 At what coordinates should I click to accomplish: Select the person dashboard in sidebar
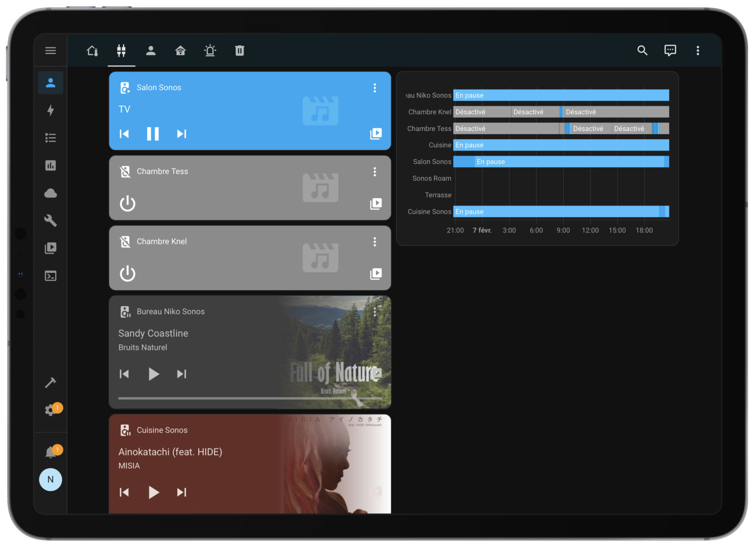[x=50, y=83]
